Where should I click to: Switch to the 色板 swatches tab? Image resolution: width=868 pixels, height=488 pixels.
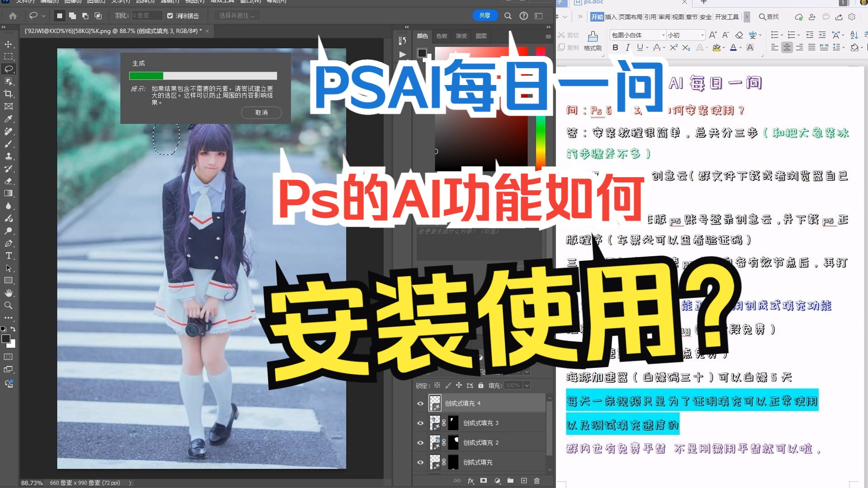442,36
